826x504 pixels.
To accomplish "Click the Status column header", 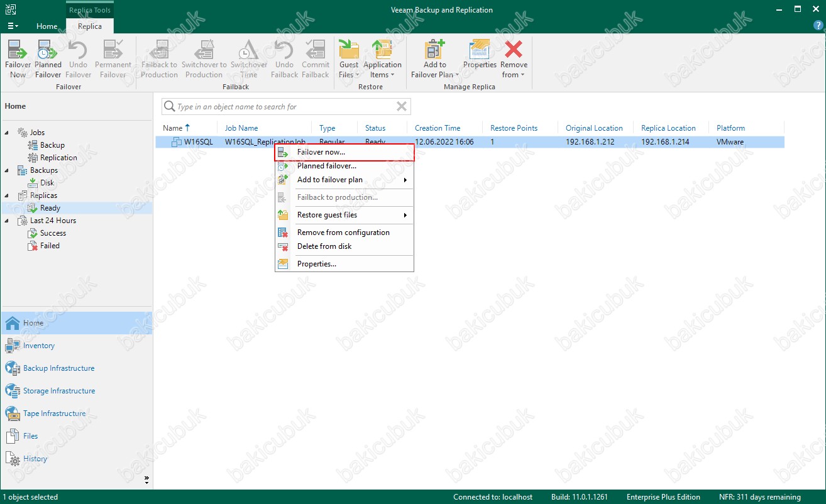I will point(375,128).
